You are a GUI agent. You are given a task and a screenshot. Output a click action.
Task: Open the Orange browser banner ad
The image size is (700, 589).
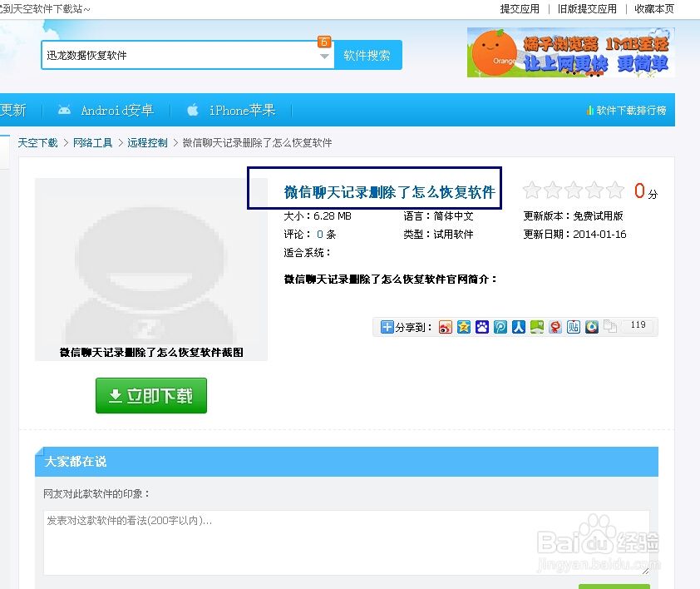click(x=570, y=52)
